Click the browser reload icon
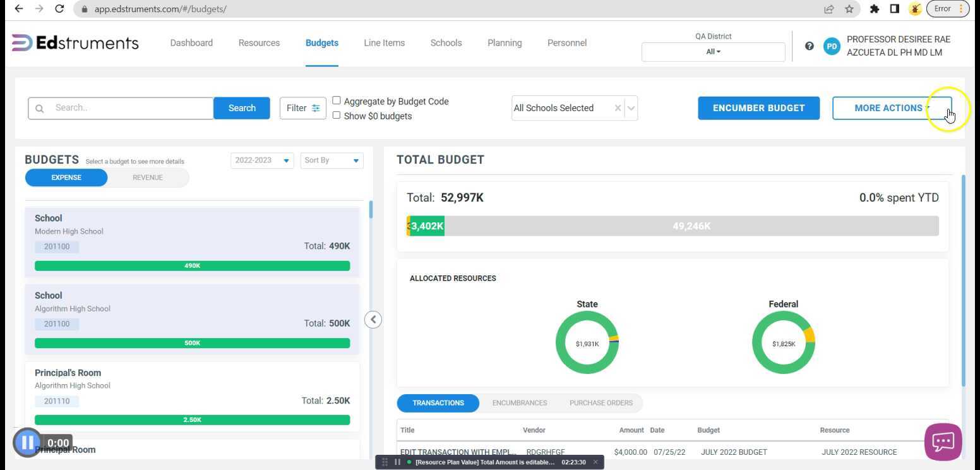 59,9
